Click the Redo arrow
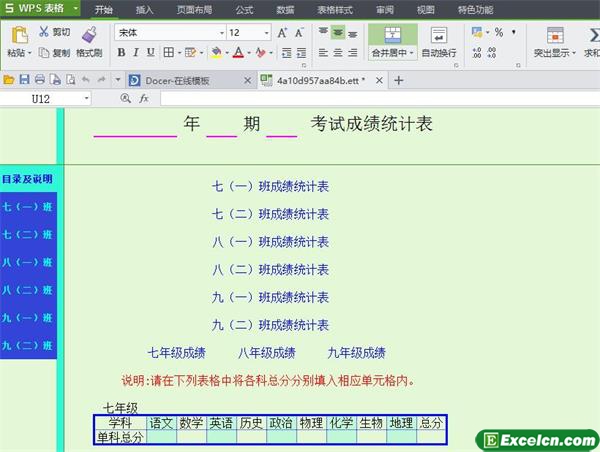 click(101, 80)
